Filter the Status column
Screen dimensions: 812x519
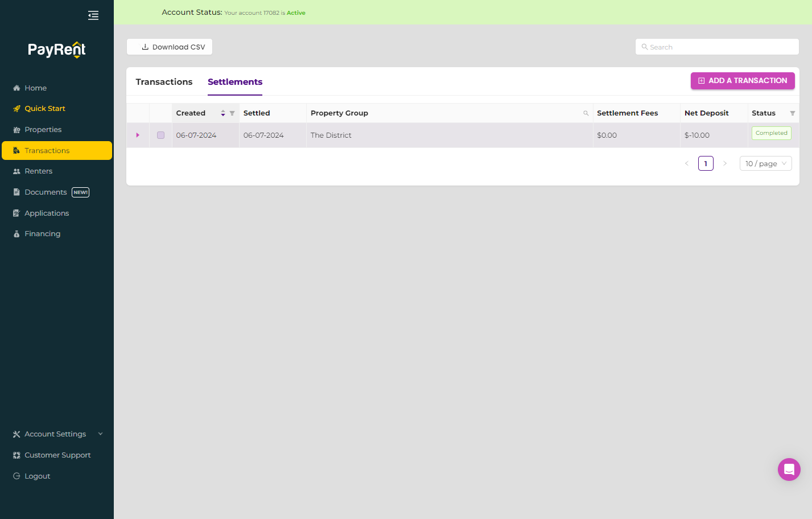tap(792, 113)
